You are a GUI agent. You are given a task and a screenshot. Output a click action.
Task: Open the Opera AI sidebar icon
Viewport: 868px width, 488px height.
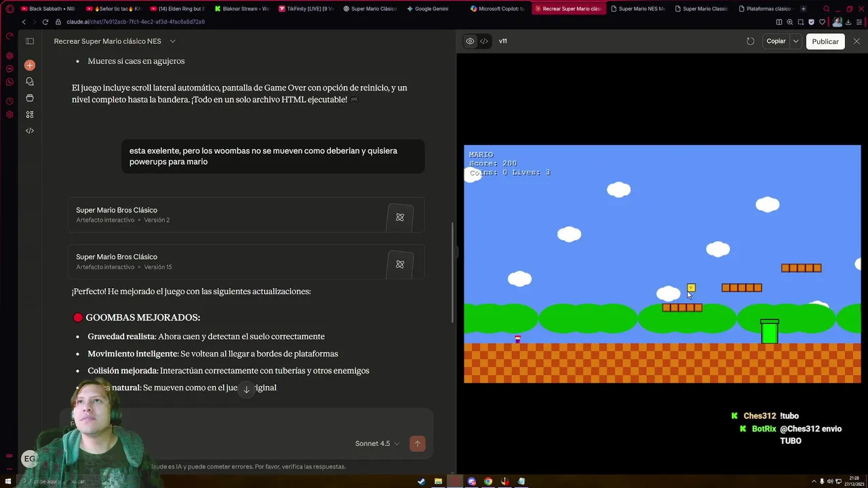pos(9,56)
